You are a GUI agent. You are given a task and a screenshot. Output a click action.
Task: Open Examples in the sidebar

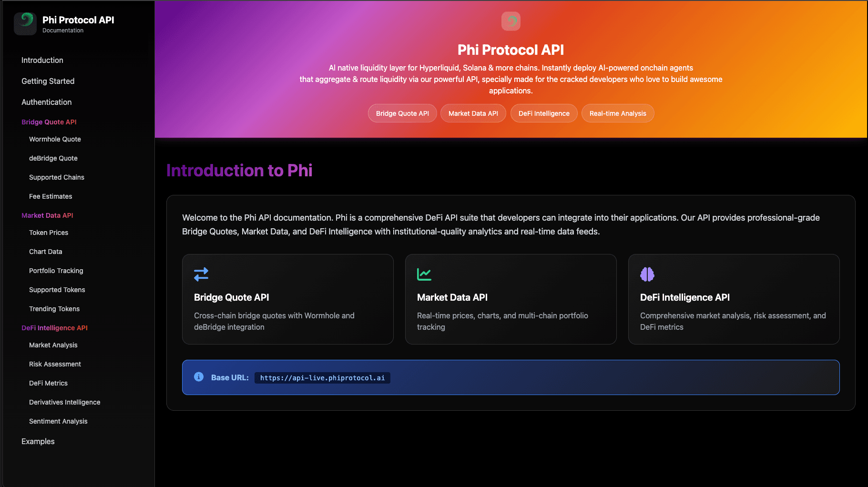click(x=38, y=441)
